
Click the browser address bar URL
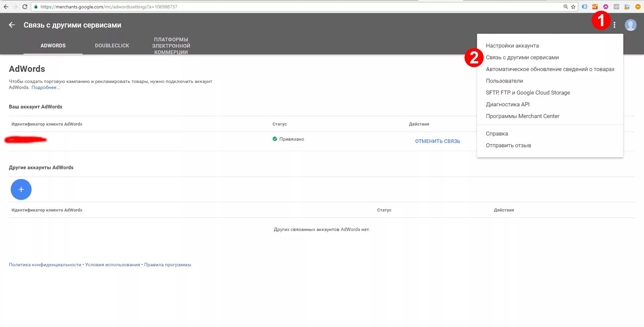point(109,7)
